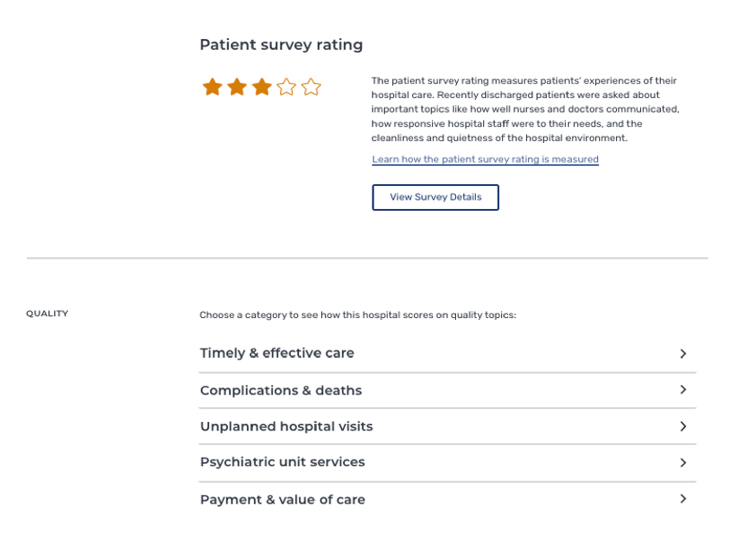Click the View Survey Details button
Image resolution: width=756 pixels, height=536 pixels.
tap(435, 197)
